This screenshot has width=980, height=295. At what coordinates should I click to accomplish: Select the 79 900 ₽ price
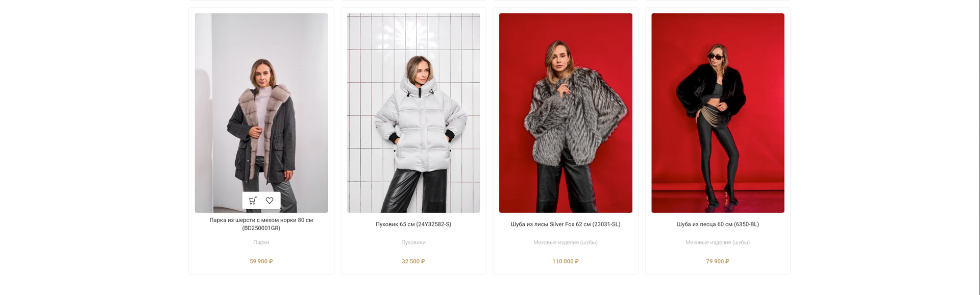point(718,261)
